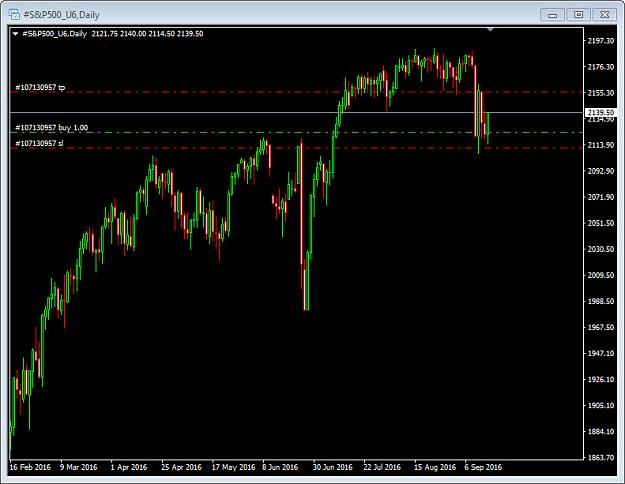Click the 1947.10 price scale value
Image resolution: width=625 pixels, height=484 pixels.
[x=601, y=353]
